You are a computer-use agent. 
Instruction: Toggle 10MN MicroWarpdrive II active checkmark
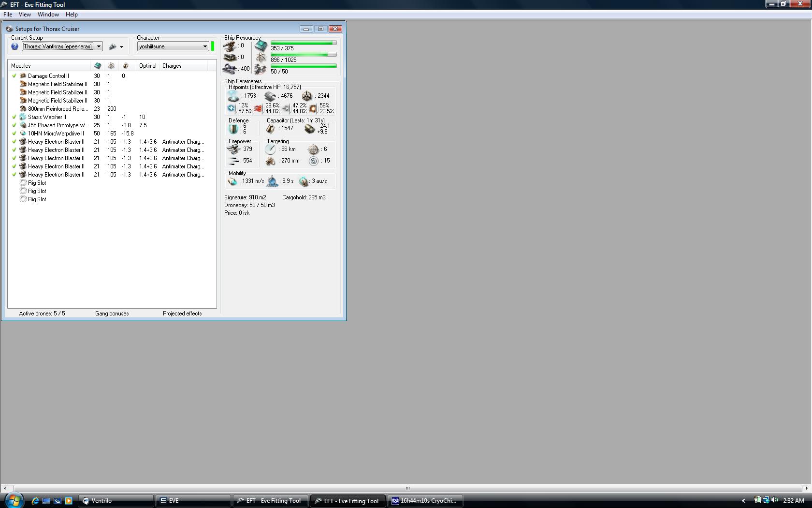click(14, 134)
